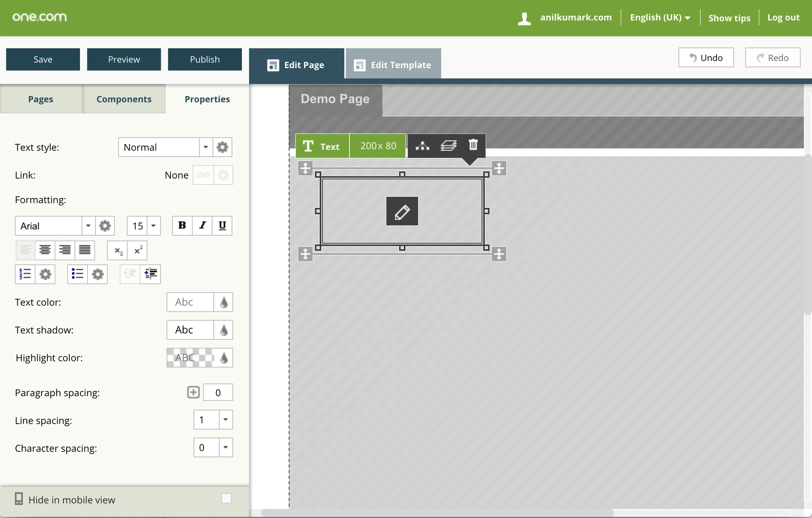Image resolution: width=812 pixels, height=518 pixels.
Task: Click Log out link
Action: (x=783, y=17)
